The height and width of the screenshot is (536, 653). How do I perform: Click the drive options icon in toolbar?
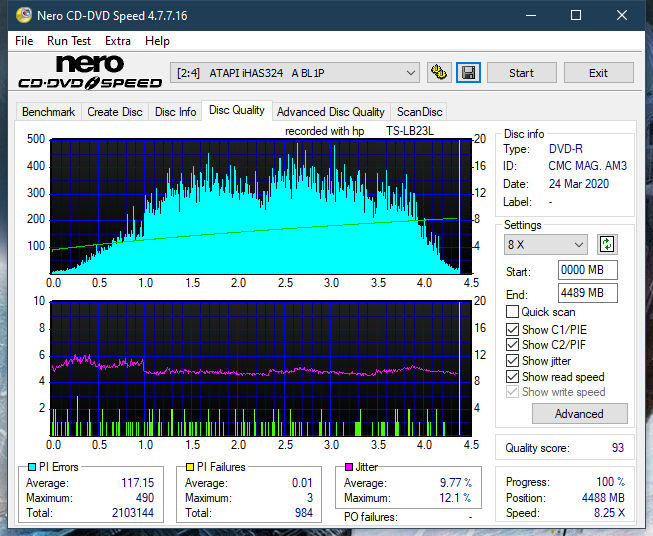pyautogui.click(x=439, y=73)
